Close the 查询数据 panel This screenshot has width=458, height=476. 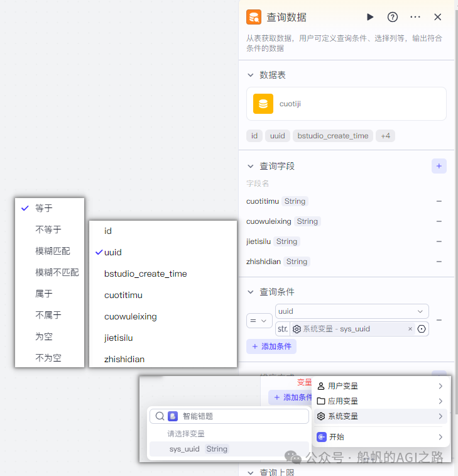tap(437, 17)
